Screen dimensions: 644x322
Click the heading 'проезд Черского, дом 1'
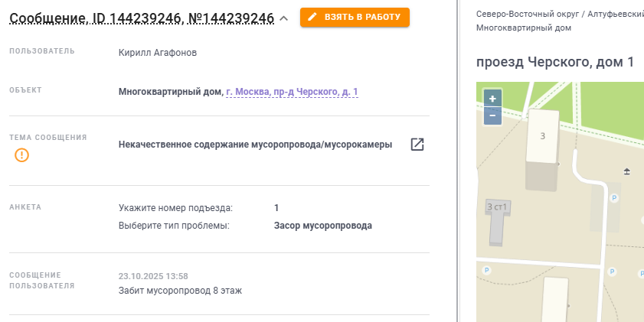point(554,62)
